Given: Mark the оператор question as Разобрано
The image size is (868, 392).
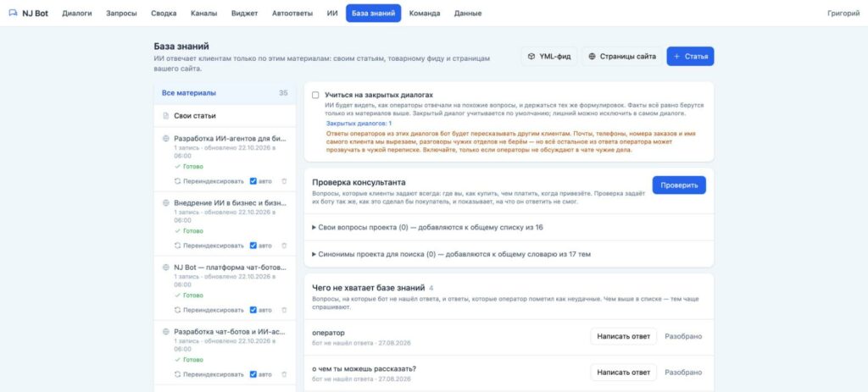Looking at the screenshot, I should (683, 336).
